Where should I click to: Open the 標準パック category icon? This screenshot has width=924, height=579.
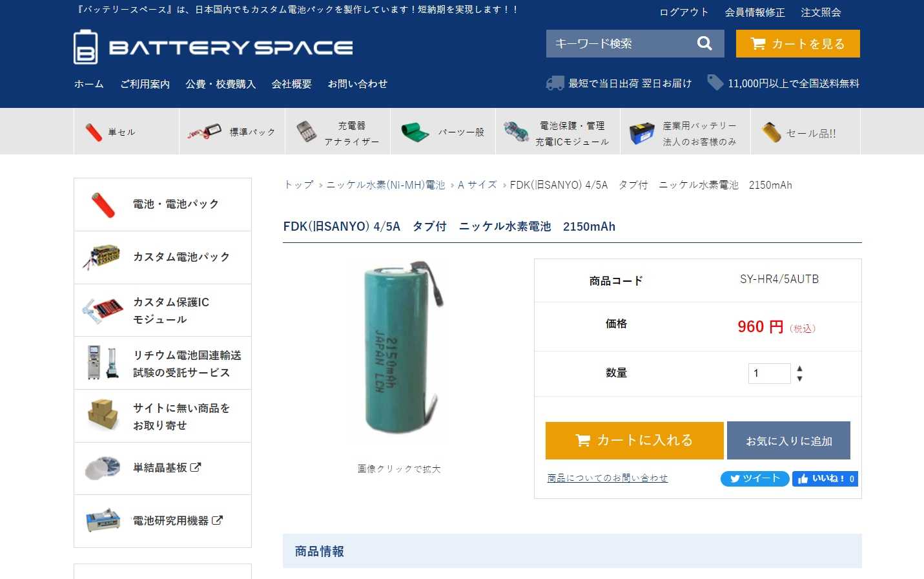click(x=205, y=132)
